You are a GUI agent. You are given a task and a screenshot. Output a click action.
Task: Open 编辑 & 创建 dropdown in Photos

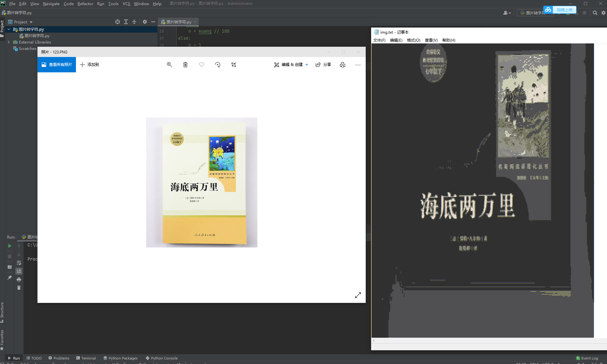pyautogui.click(x=291, y=65)
